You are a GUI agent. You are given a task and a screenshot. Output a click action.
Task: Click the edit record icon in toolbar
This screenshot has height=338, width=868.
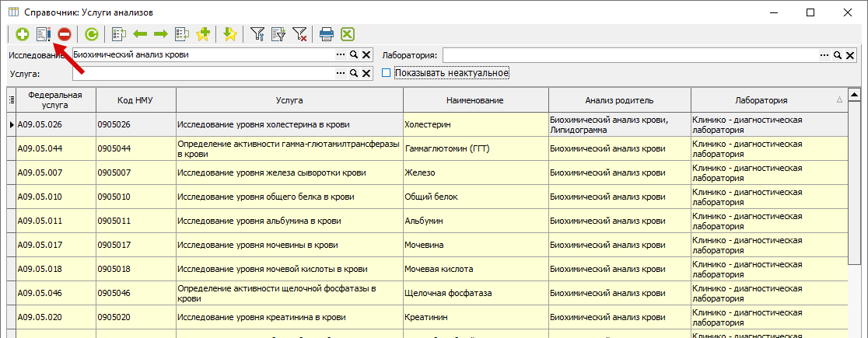43,34
